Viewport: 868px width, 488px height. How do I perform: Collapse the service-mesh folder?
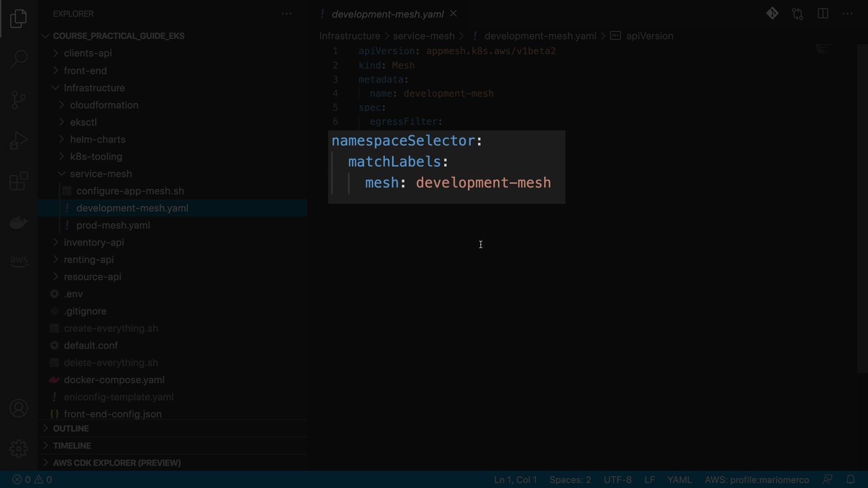[x=101, y=174]
